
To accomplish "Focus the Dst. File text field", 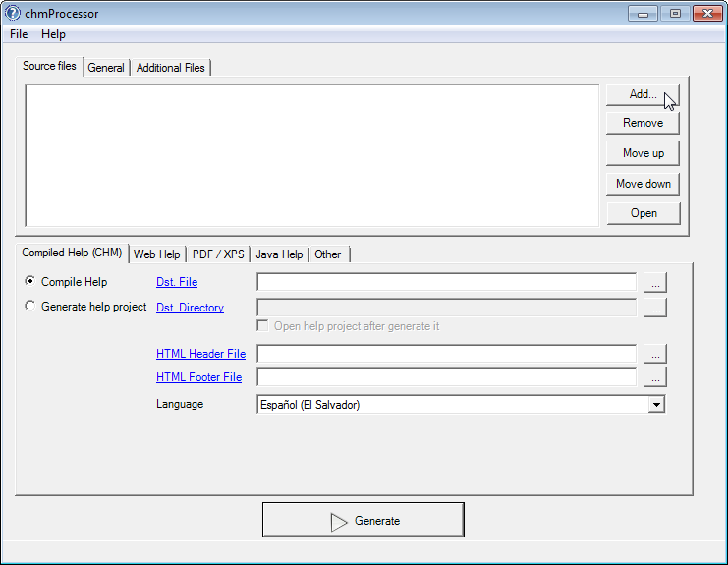I will click(x=447, y=282).
